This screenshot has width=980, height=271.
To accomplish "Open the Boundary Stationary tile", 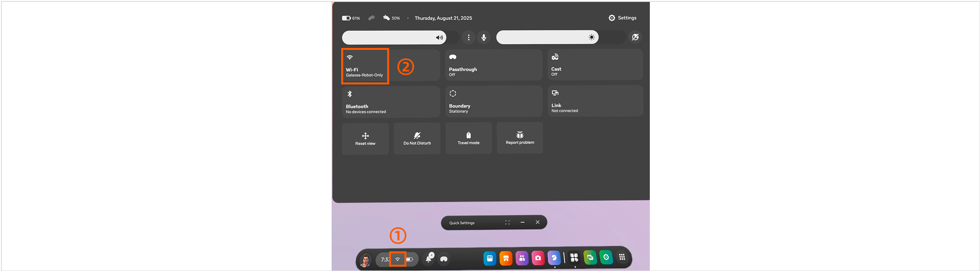I will pyautogui.click(x=493, y=101).
